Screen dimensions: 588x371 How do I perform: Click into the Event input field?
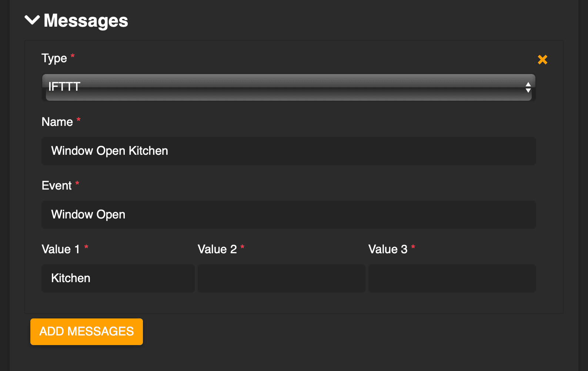pyautogui.click(x=288, y=215)
